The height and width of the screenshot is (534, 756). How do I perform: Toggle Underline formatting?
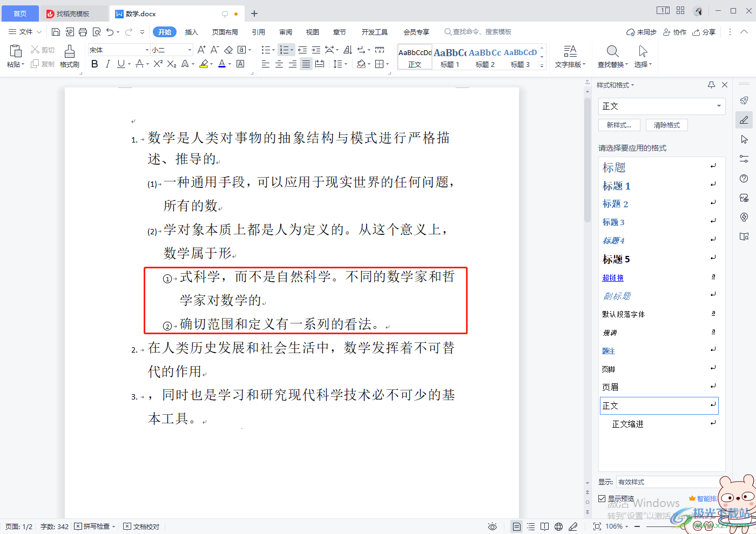coord(120,64)
